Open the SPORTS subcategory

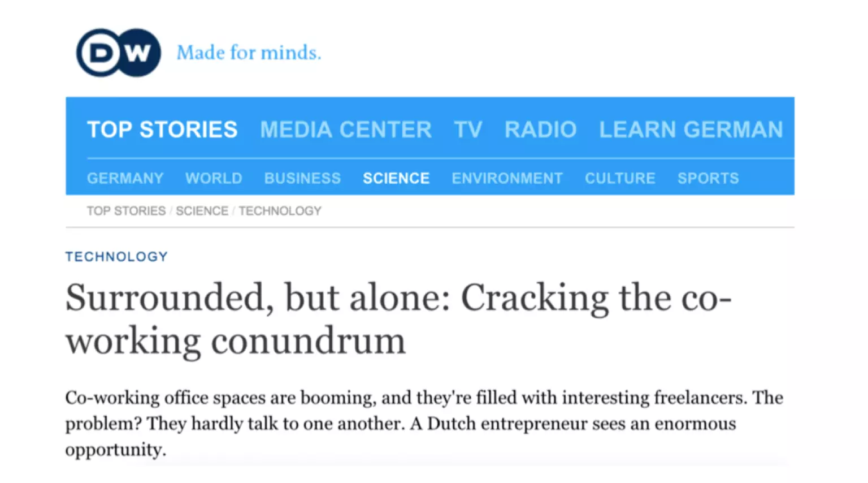(x=708, y=178)
